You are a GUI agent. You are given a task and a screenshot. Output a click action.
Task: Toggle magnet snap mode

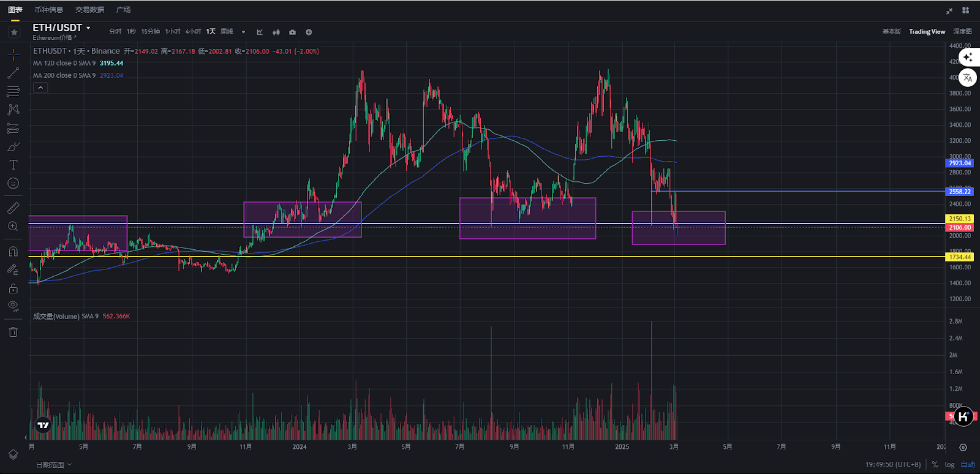13,251
